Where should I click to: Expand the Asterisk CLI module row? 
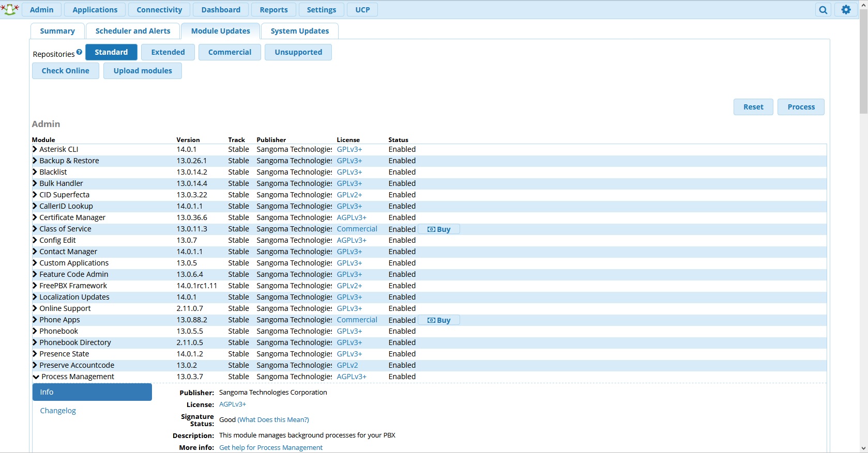[x=35, y=149]
